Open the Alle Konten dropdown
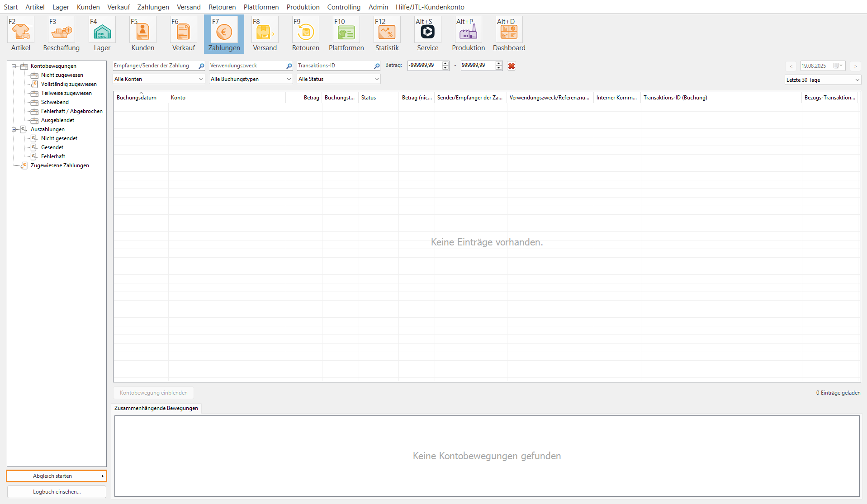Screen dimensions: 867x504 pyautogui.click(x=159, y=79)
